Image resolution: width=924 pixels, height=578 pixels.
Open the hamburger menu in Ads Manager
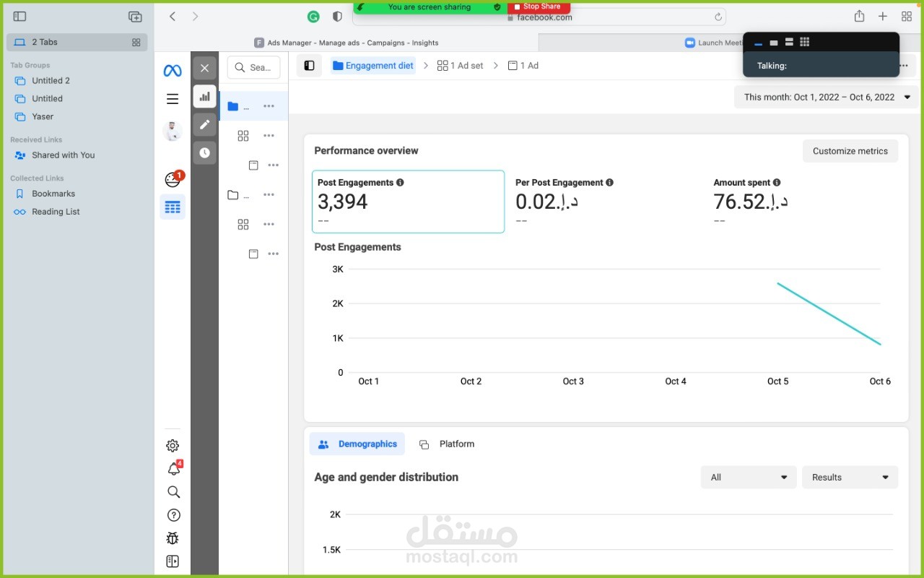coord(173,99)
